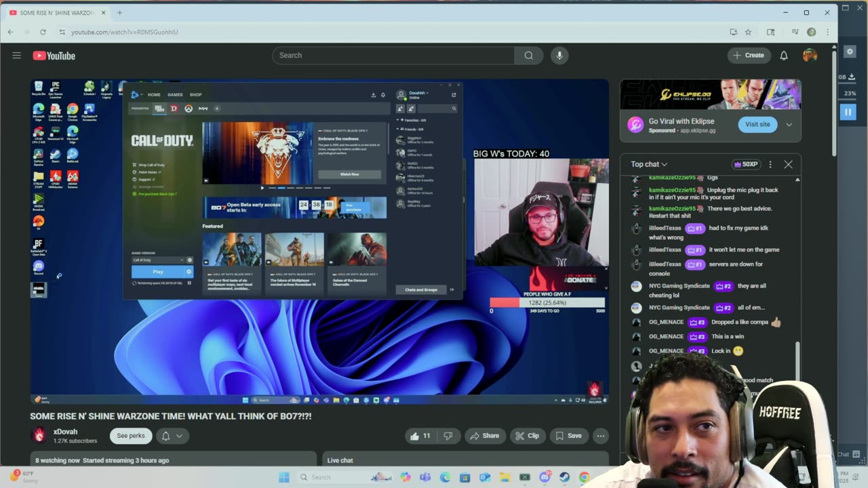The image size is (868, 488).
Task: Open the xDovah channel name link
Action: pos(66,432)
